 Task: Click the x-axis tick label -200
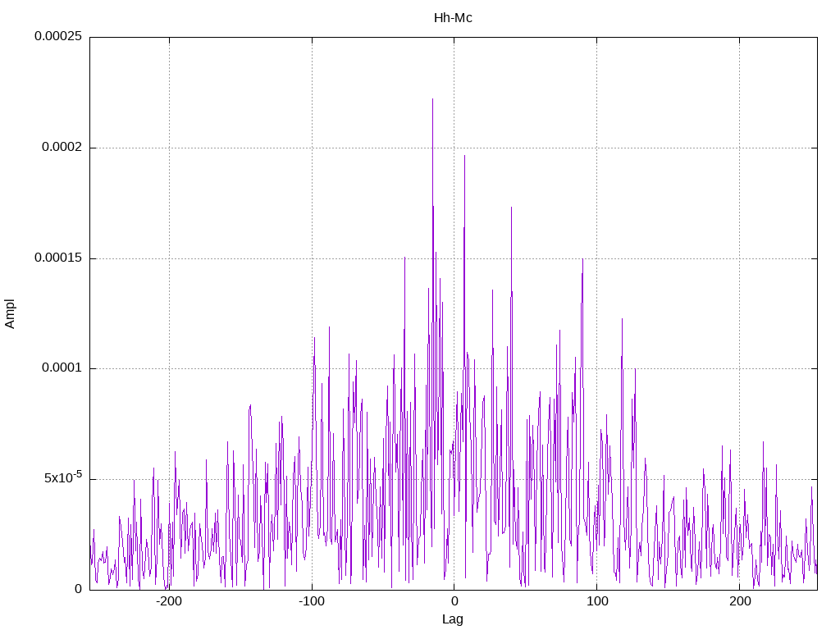click(x=169, y=601)
